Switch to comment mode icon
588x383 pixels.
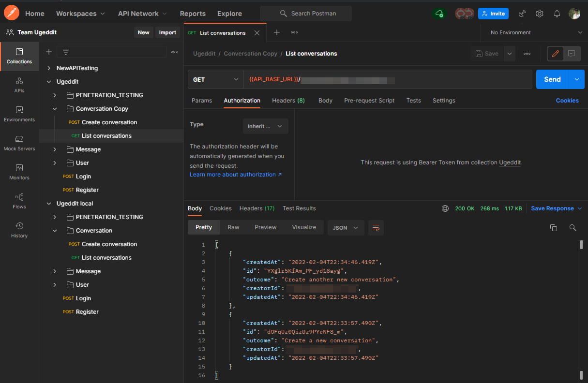[x=572, y=54]
